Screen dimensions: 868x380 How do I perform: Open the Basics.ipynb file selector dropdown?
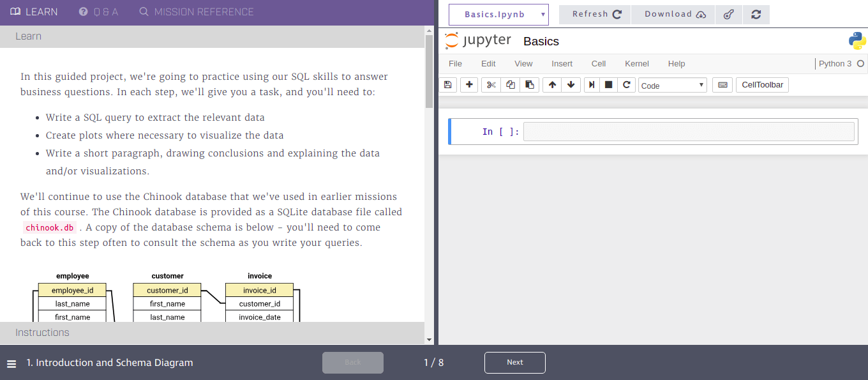(x=498, y=15)
